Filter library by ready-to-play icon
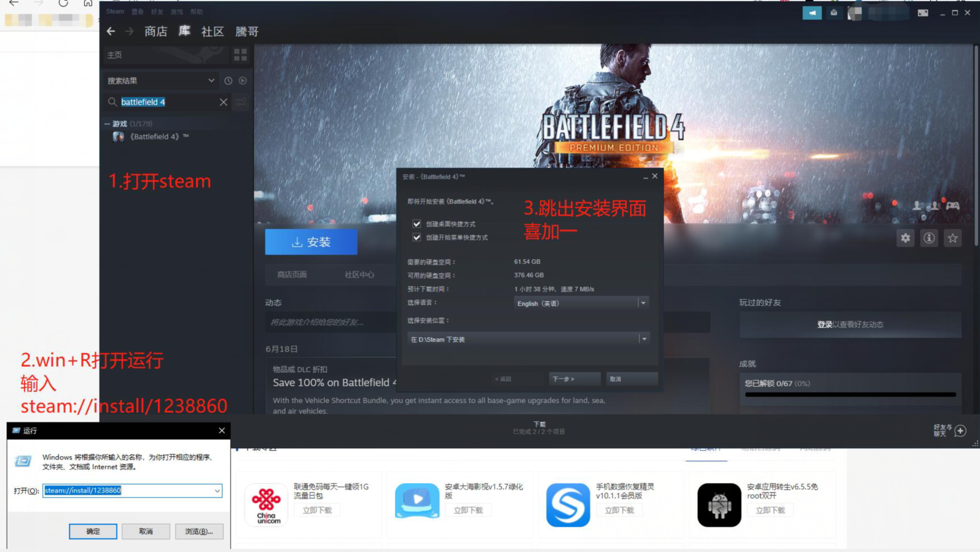This screenshot has height=552, width=980. [x=243, y=80]
